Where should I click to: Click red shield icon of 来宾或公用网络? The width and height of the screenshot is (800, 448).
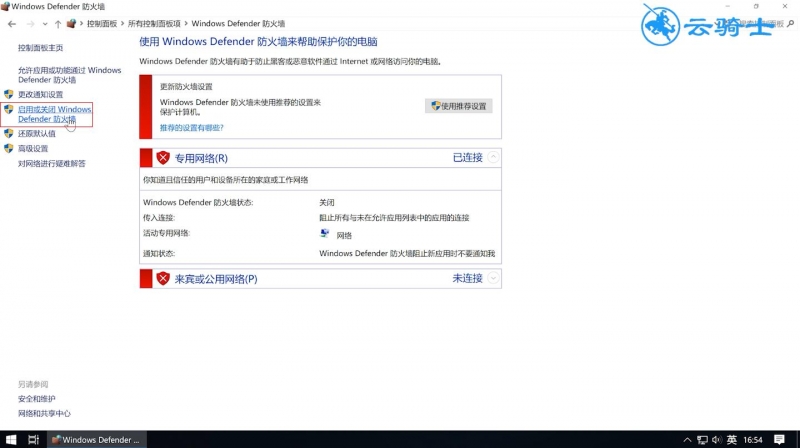click(x=163, y=279)
